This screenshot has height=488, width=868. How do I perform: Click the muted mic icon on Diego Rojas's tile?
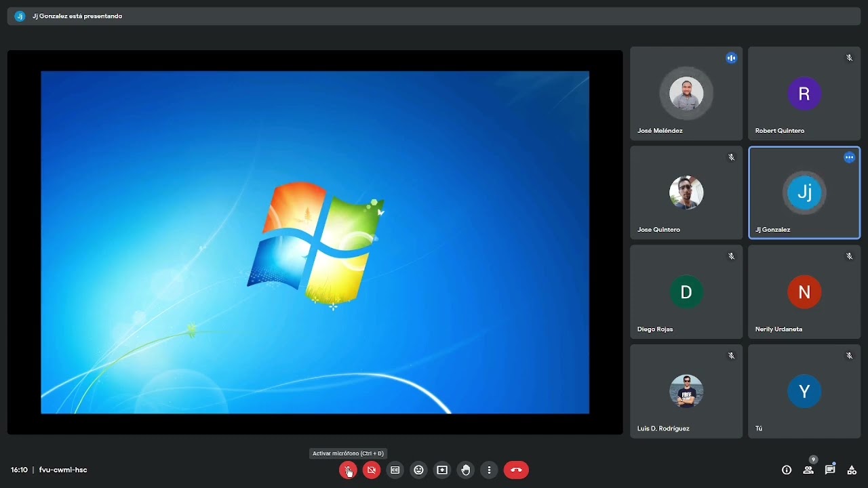pyautogui.click(x=731, y=256)
